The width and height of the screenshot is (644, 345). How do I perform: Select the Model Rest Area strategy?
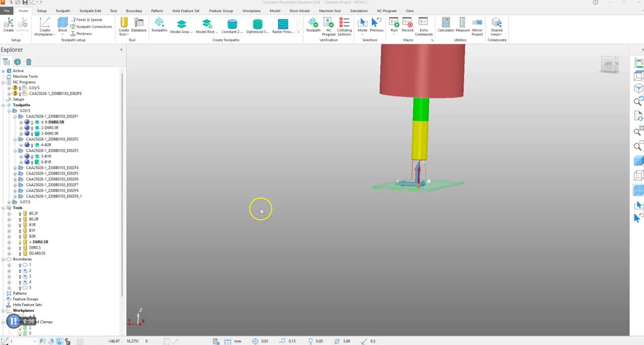[207, 26]
